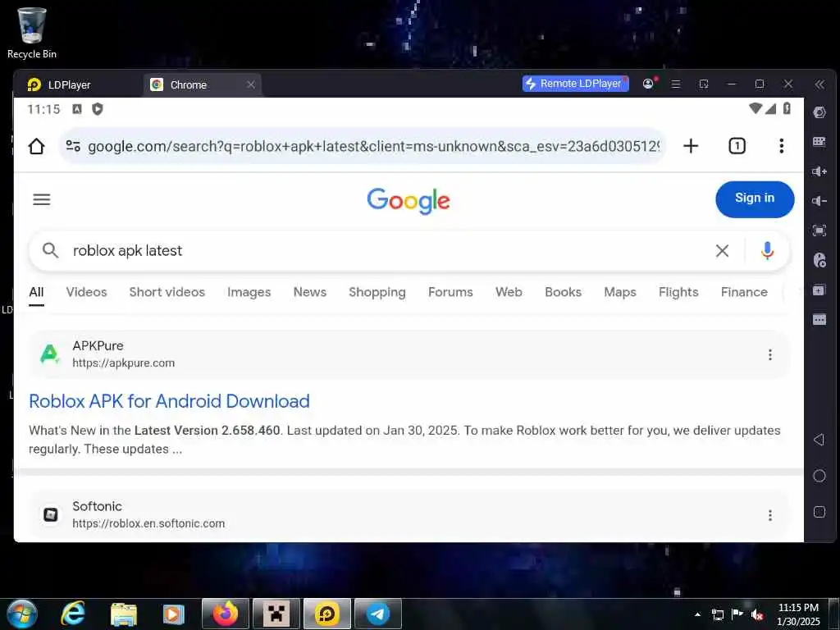Open options menu for Softonic result
The width and height of the screenshot is (840, 630).
point(769,515)
